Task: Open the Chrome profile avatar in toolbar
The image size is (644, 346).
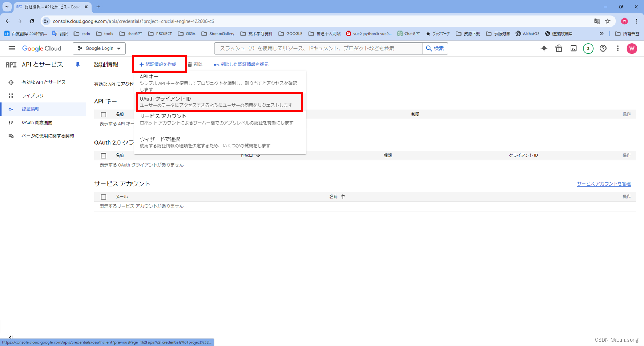Action: click(x=624, y=21)
